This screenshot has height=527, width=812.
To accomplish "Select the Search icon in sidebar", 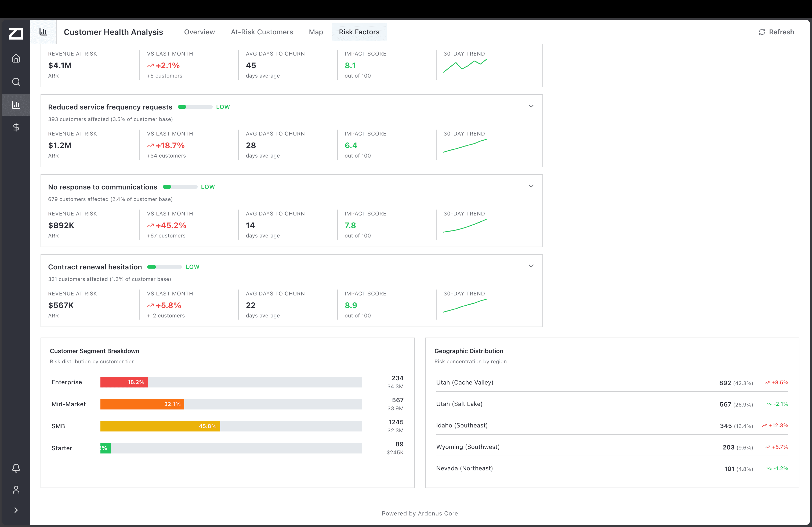I will 16,82.
